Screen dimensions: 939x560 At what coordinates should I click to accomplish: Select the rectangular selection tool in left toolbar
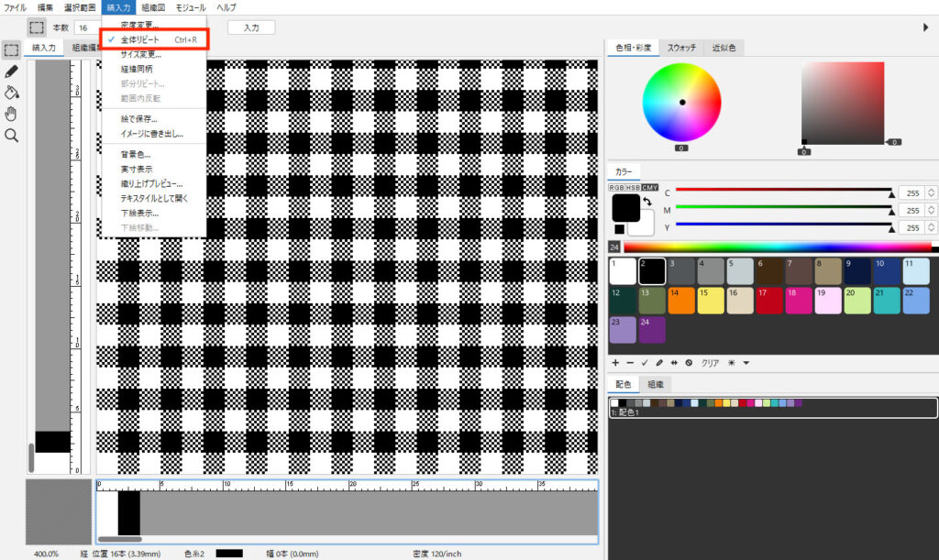click(x=12, y=49)
